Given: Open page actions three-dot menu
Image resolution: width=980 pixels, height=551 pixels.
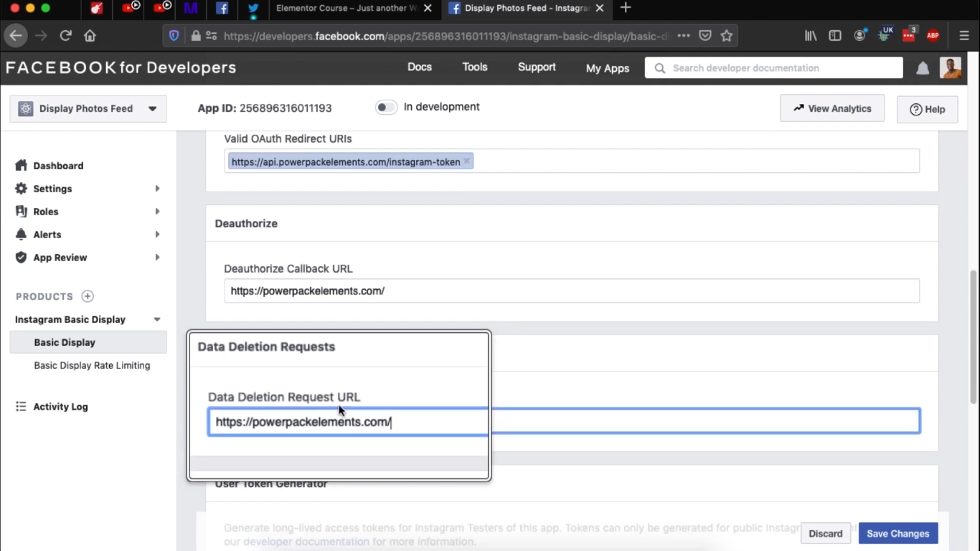Looking at the screenshot, I should click(x=684, y=35).
